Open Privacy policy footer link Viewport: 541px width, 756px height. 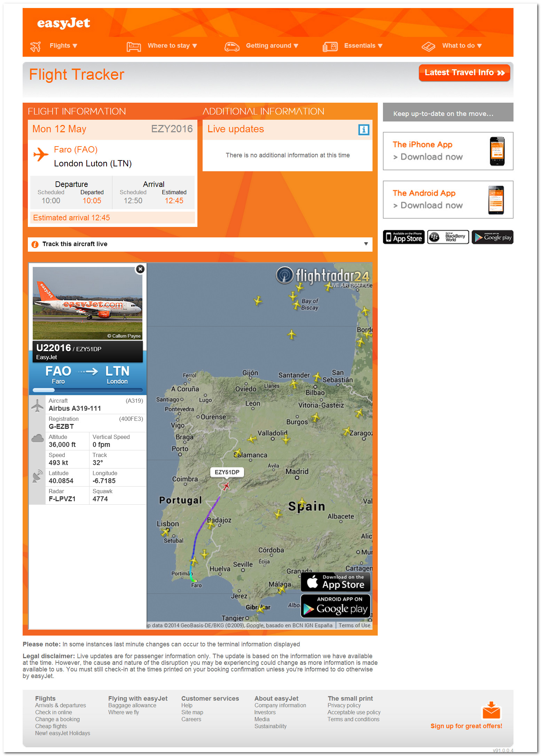pyautogui.click(x=344, y=705)
